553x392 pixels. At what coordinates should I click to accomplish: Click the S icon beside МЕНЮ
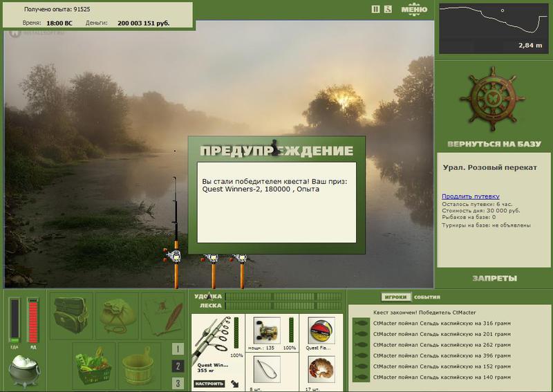[388, 9]
